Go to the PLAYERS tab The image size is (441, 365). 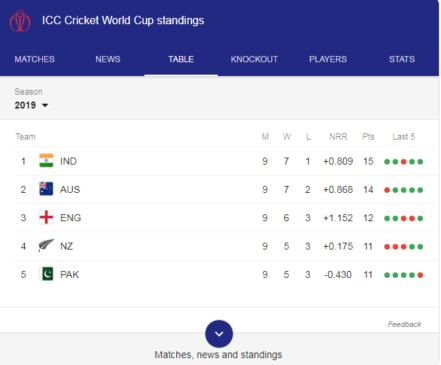[328, 59]
